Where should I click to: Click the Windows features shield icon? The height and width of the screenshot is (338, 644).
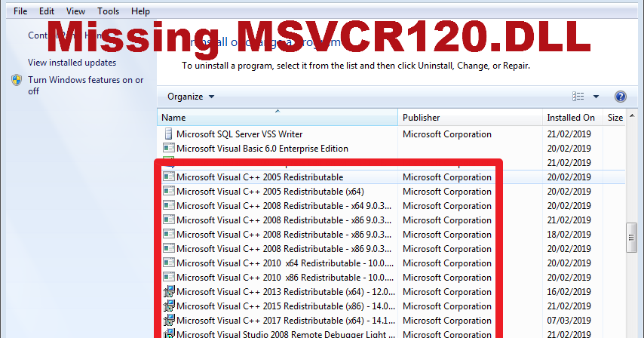click(17, 80)
